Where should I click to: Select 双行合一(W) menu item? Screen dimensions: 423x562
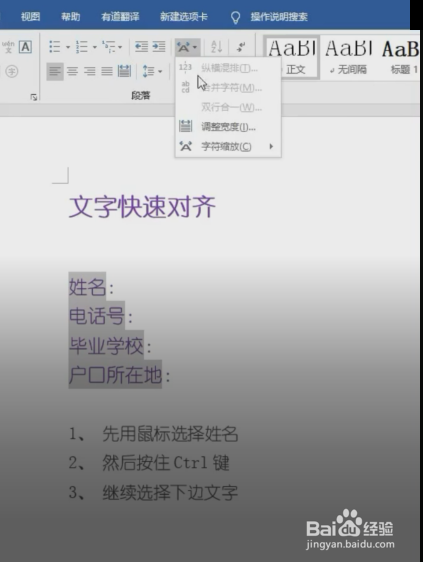228,107
